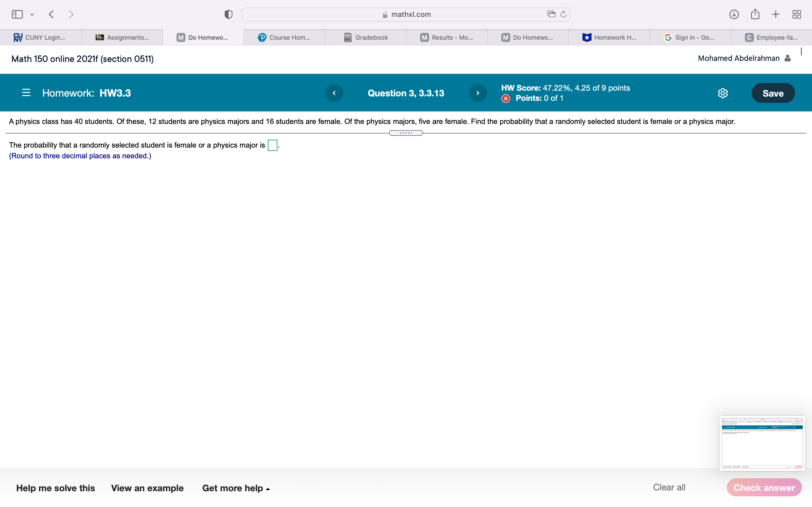The width and height of the screenshot is (812, 507).
Task: Click the probability answer input box
Action: coord(272,146)
